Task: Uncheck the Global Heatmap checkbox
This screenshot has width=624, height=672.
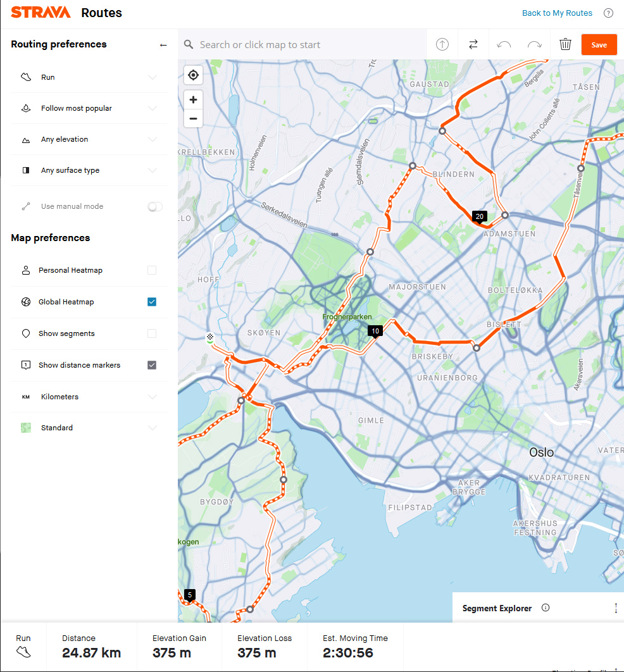Action: point(152,302)
